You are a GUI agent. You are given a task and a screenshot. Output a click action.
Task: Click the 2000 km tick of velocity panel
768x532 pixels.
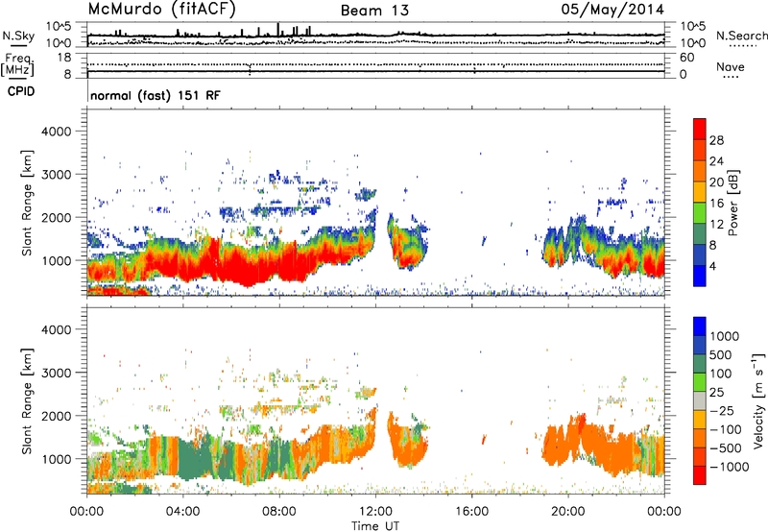click(56, 416)
